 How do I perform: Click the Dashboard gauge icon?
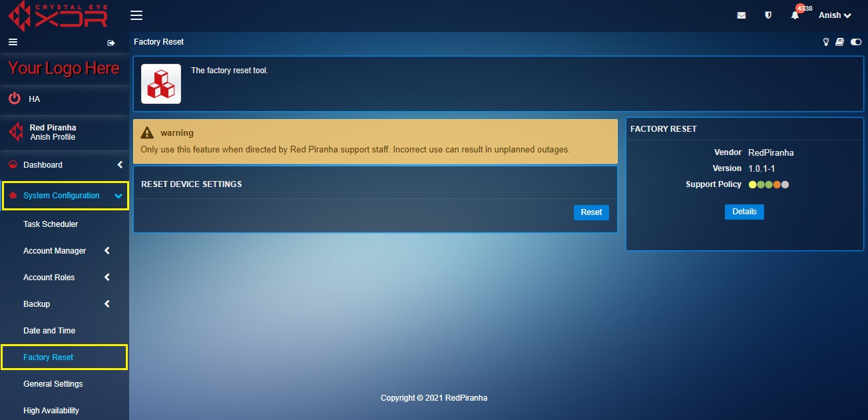pyautogui.click(x=12, y=164)
